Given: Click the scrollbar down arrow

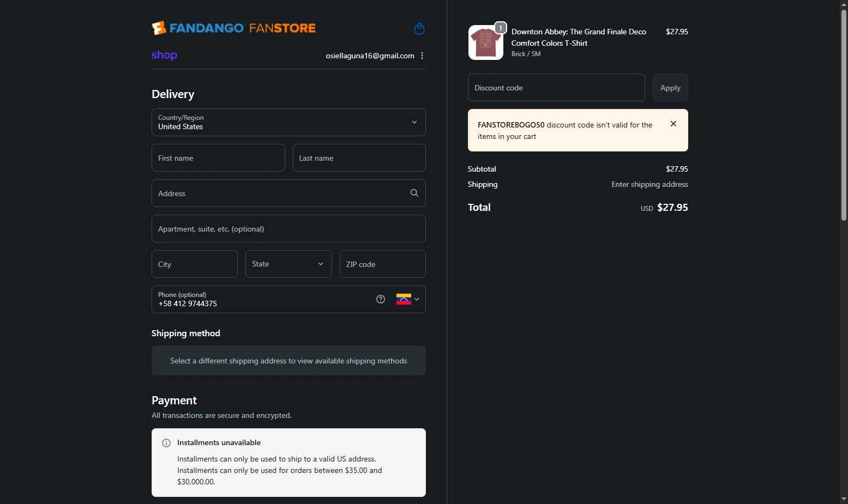Looking at the screenshot, I should (844, 499).
